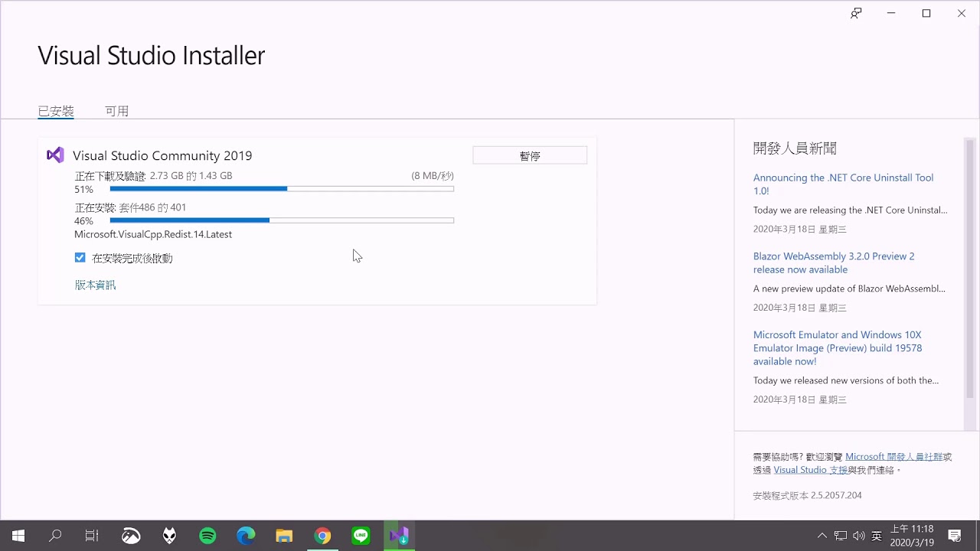The image size is (980, 551).
Task: Switch to Google Chrome on taskbar
Action: click(322, 536)
